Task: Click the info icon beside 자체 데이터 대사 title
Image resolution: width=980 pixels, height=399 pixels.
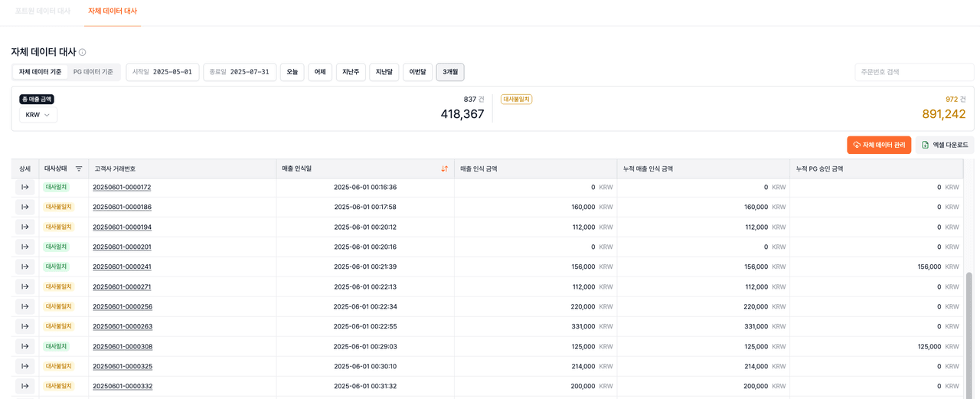Action: coord(83,52)
